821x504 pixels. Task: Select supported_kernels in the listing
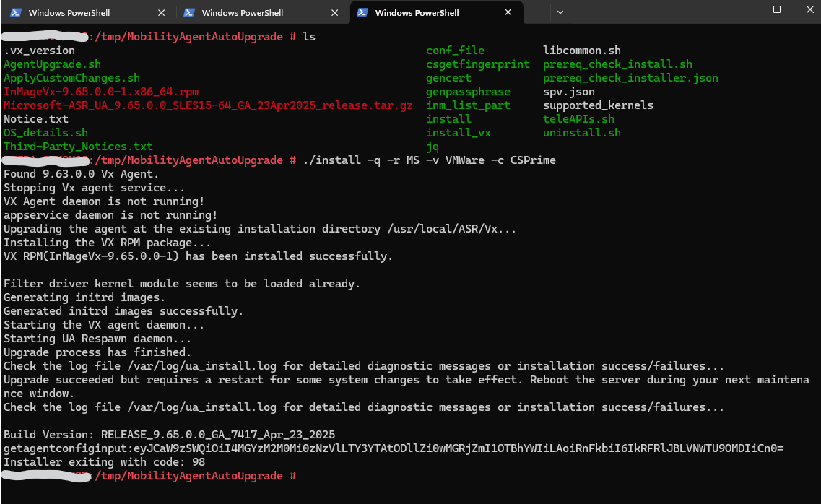[x=598, y=105]
